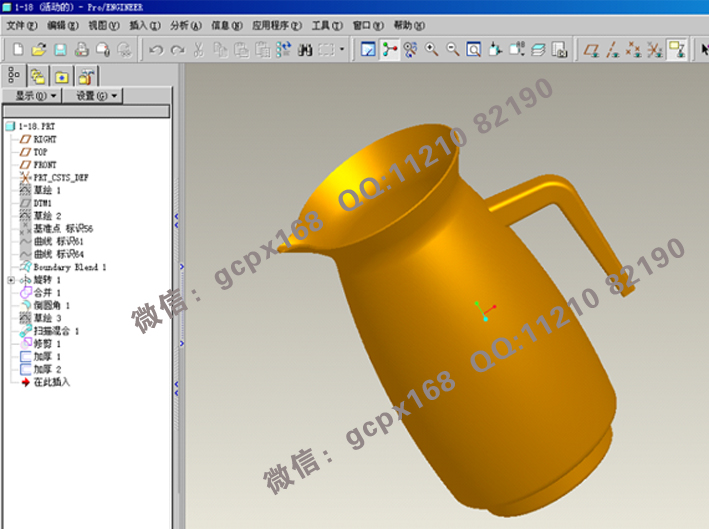Toggle coordinate system display

click(x=655, y=49)
